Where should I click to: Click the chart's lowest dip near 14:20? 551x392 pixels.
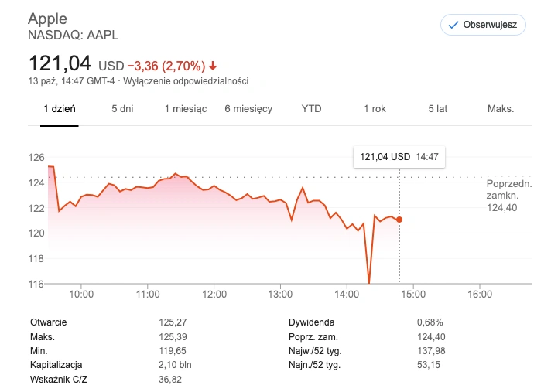click(x=368, y=281)
